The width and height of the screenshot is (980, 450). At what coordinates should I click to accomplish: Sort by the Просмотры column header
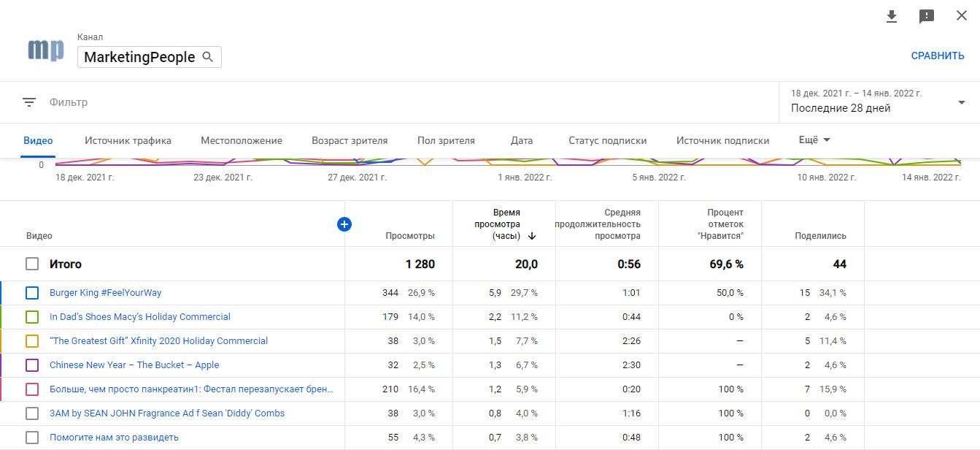(410, 236)
